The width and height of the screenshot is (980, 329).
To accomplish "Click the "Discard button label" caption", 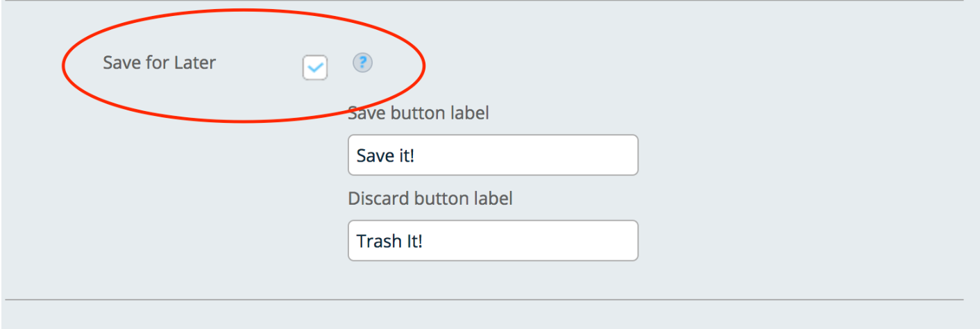I will (x=430, y=199).
